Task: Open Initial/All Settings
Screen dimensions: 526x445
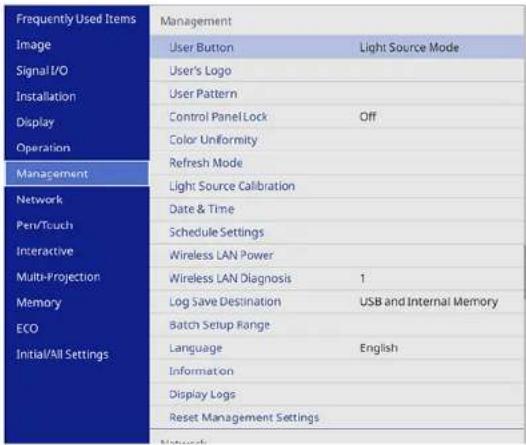Action: coord(62,354)
